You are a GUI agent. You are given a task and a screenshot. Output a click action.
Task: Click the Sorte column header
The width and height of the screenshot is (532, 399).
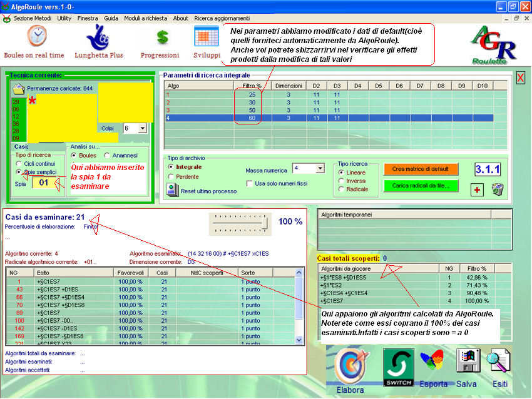pyautogui.click(x=255, y=273)
